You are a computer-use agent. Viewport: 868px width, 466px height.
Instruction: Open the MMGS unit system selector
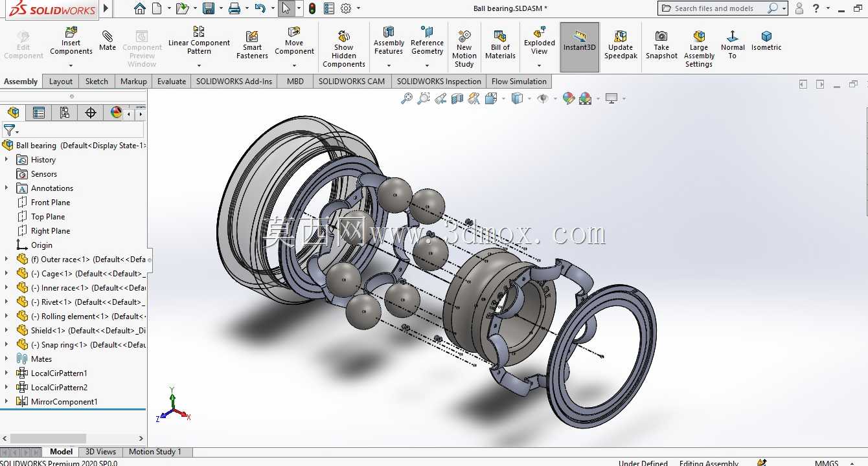(x=827, y=463)
